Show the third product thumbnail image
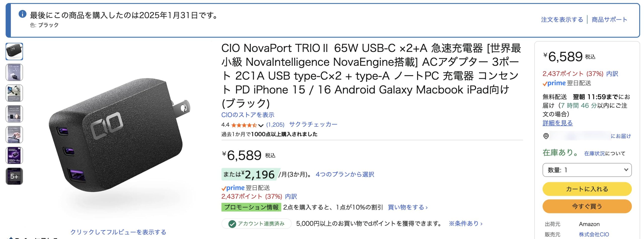 tap(14, 93)
